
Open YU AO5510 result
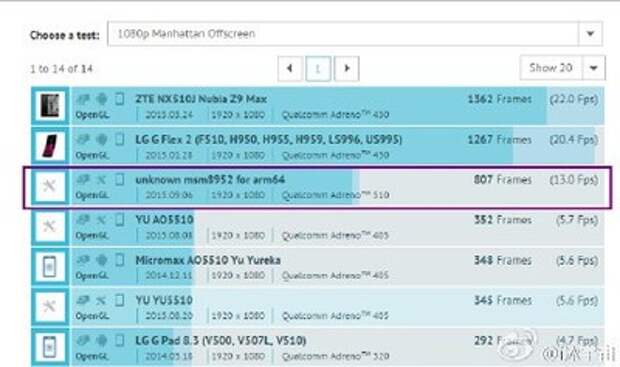(164, 219)
